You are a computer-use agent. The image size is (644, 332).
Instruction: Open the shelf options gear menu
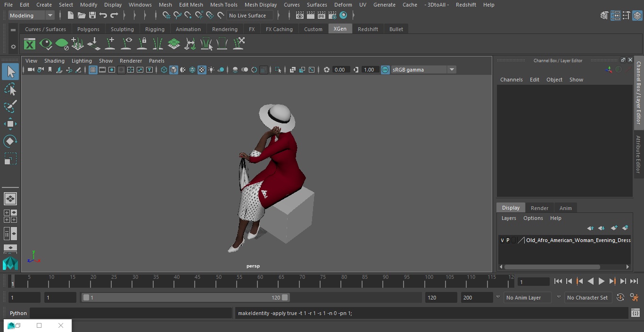tap(13, 47)
